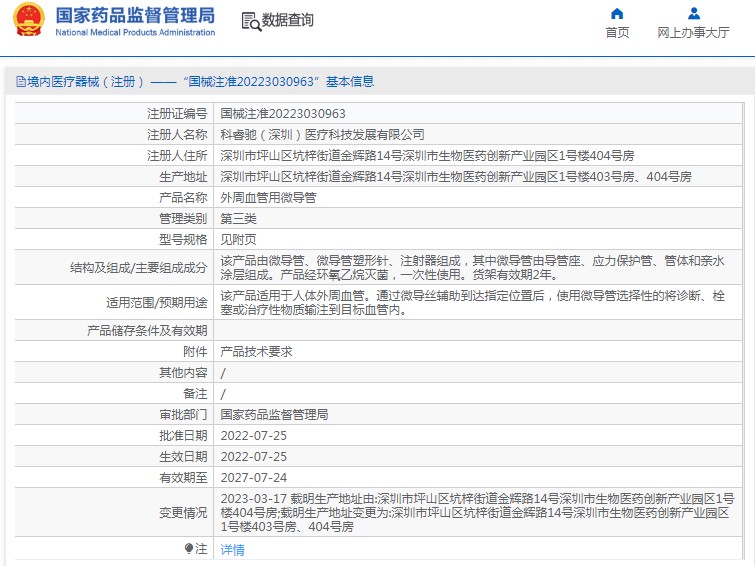Click 网上办事大厅 text label
This screenshot has height=566, width=755.
[x=693, y=32]
